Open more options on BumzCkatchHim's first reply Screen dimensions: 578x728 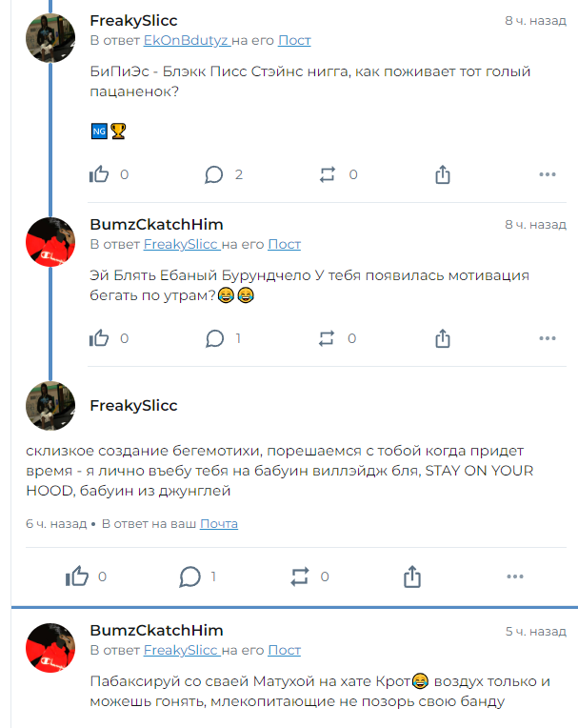[x=548, y=338]
